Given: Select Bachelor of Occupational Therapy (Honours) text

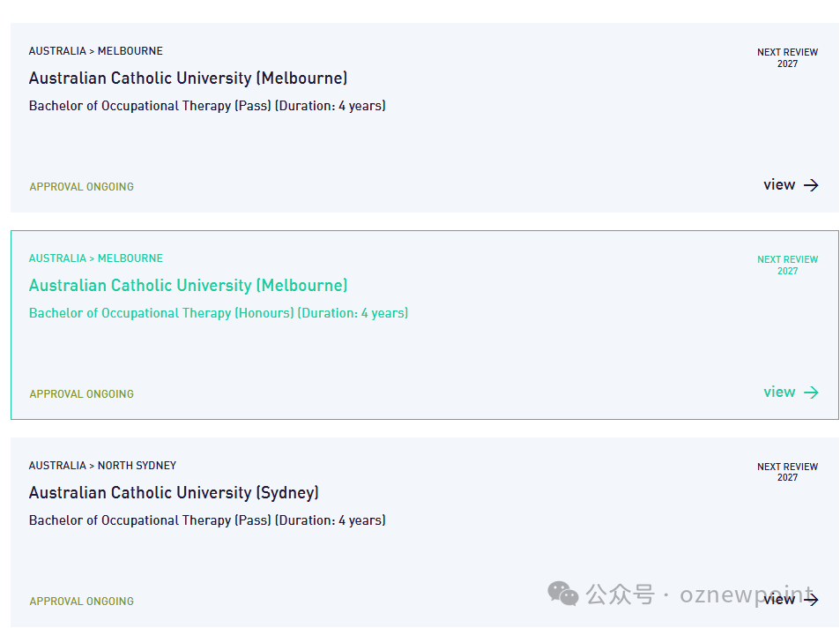Looking at the screenshot, I should coord(218,313).
